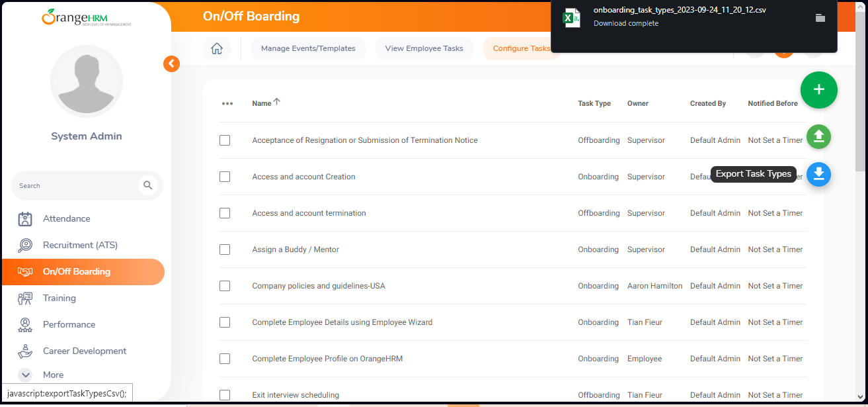Open downloaded onboarding_task_types CSV file

[x=680, y=10]
